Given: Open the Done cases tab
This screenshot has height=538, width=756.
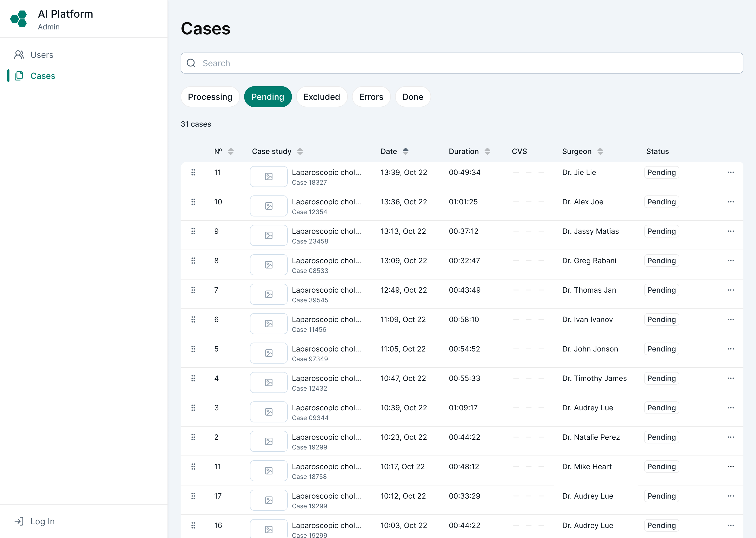Looking at the screenshot, I should pyautogui.click(x=412, y=97).
